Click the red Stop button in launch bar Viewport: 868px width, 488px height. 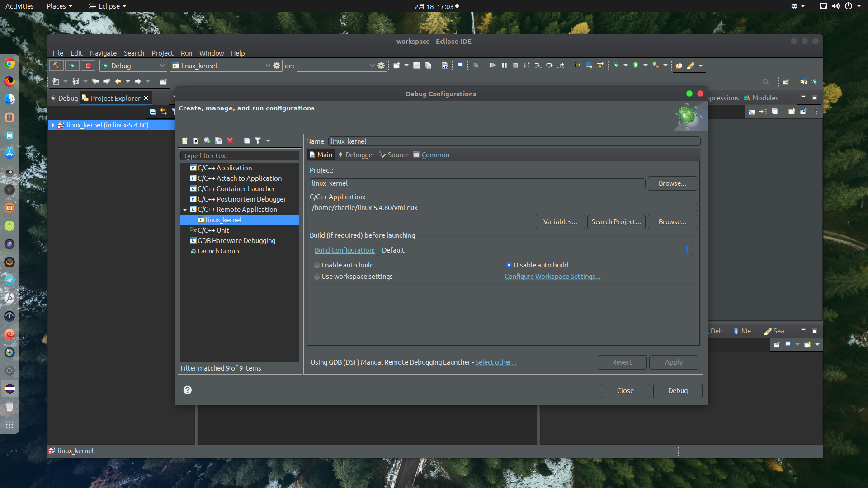[88, 66]
